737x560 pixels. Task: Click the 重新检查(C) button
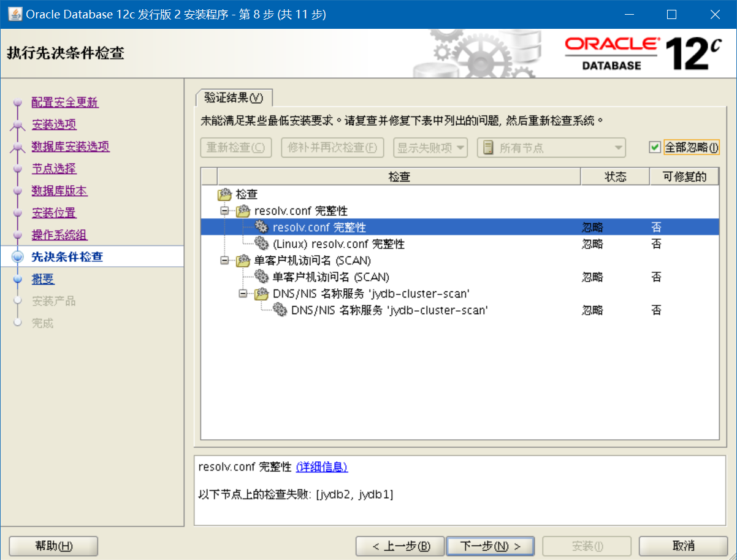[236, 148]
